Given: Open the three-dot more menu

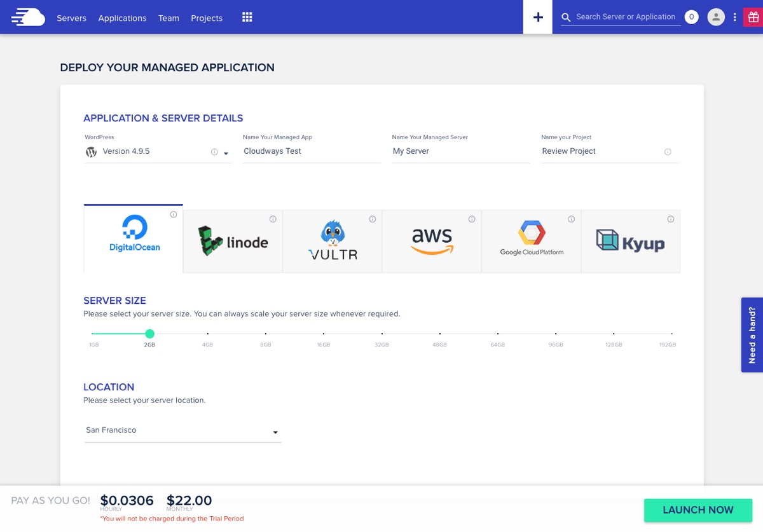Looking at the screenshot, I should coord(735,17).
